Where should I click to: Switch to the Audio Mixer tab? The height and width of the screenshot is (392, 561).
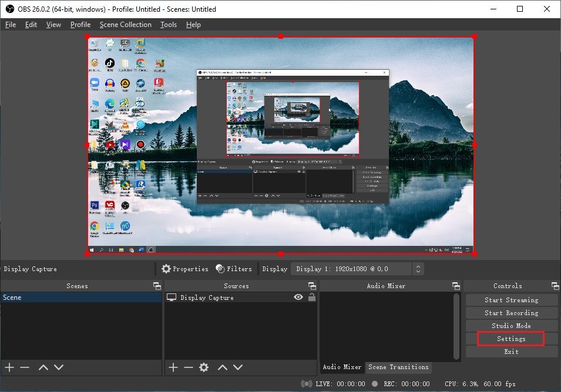coord(342,367)
